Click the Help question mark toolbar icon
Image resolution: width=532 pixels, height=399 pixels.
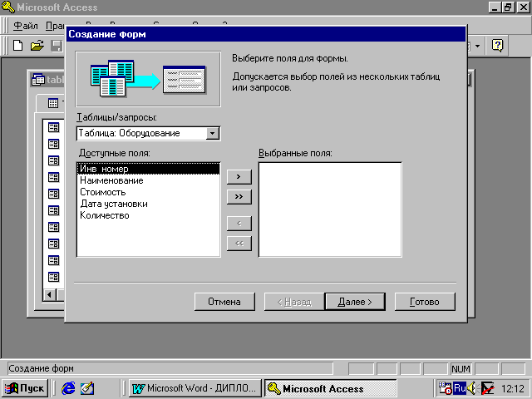pos(497,45)
